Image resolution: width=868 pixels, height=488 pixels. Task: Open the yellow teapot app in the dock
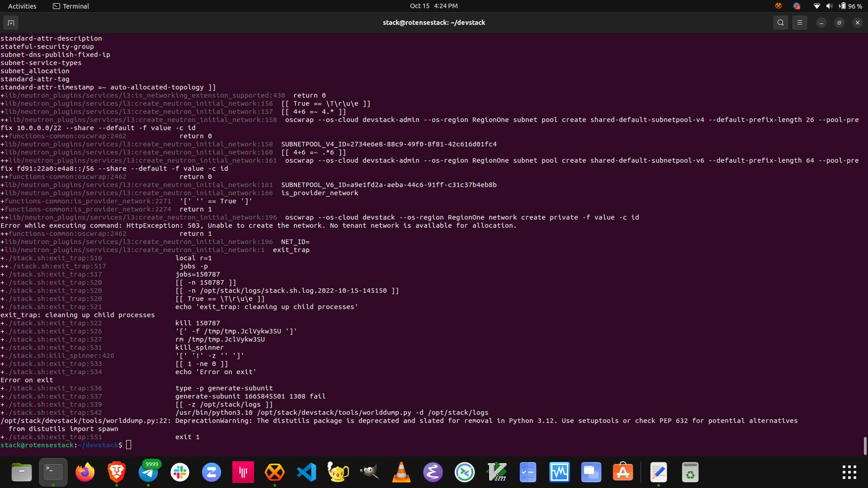click(x=338, y=472)
